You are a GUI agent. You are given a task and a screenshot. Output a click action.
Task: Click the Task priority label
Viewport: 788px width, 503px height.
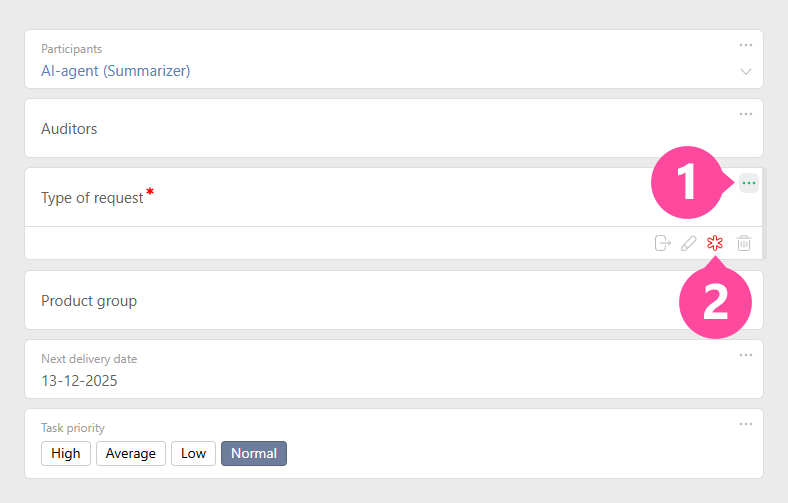point(72,428)
